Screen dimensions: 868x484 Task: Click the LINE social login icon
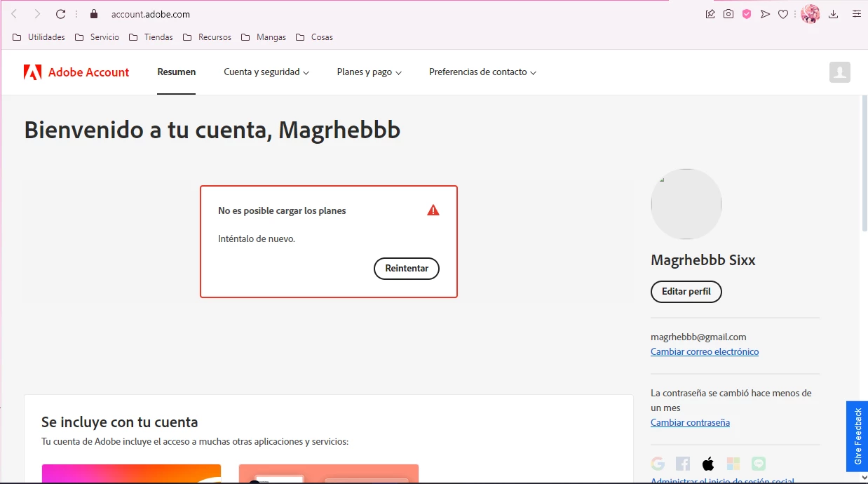coord(759,464)
